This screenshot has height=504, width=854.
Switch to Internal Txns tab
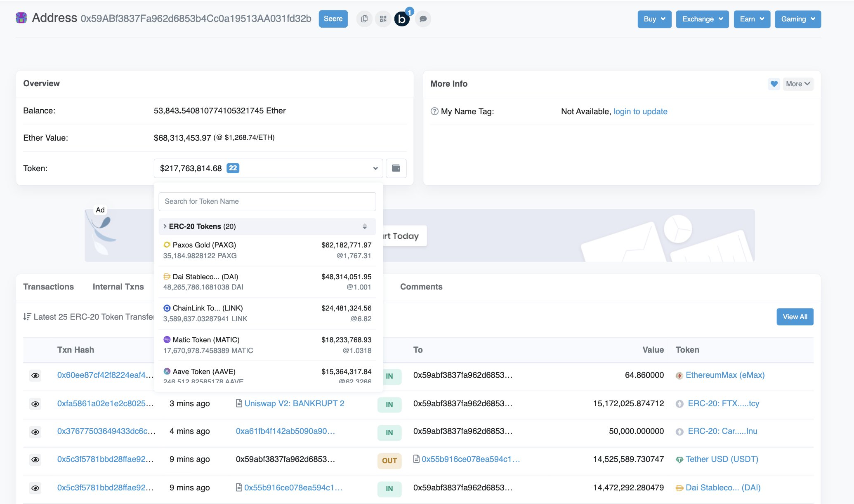coord(118,287)
